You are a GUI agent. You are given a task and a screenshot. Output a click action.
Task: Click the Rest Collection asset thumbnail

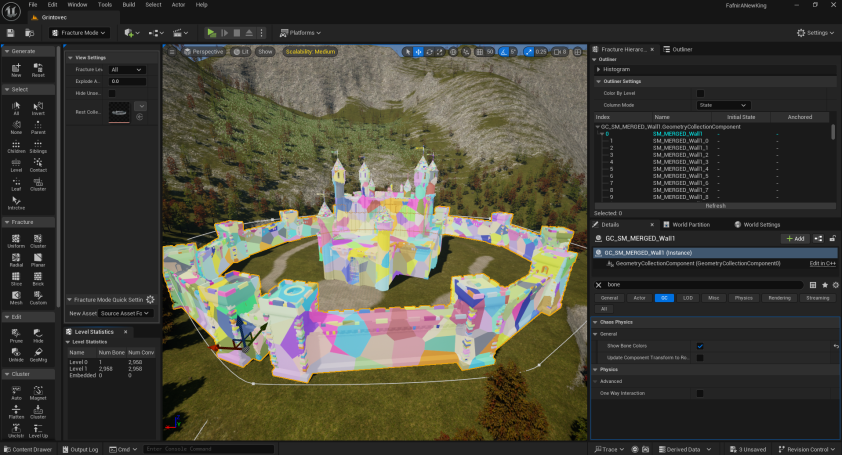coord(120,112)
